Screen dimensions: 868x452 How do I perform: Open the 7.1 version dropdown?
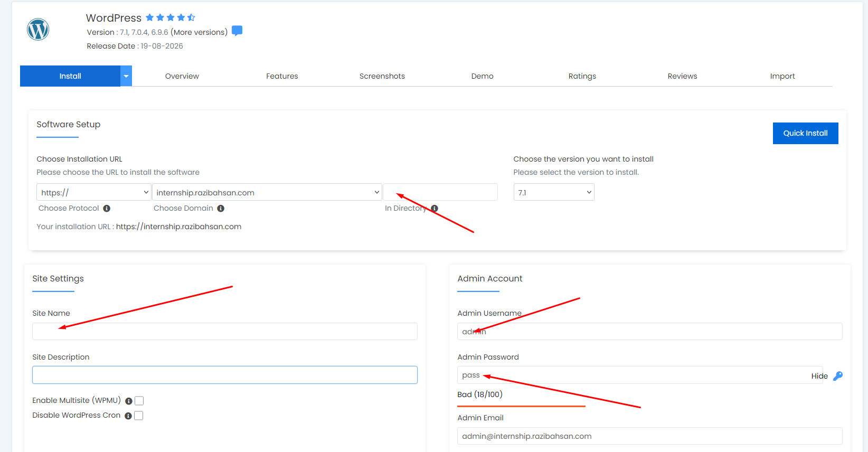[x=554, y=192]
